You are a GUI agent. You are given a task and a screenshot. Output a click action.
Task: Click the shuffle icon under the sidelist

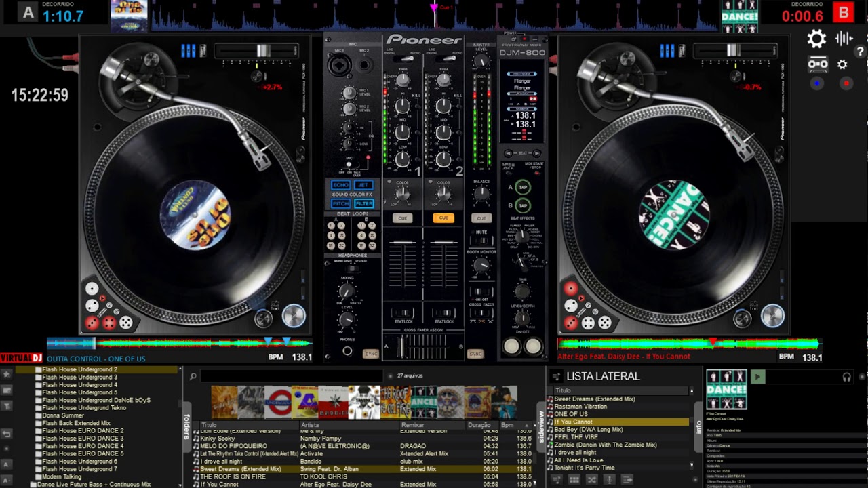click(591, 479)
